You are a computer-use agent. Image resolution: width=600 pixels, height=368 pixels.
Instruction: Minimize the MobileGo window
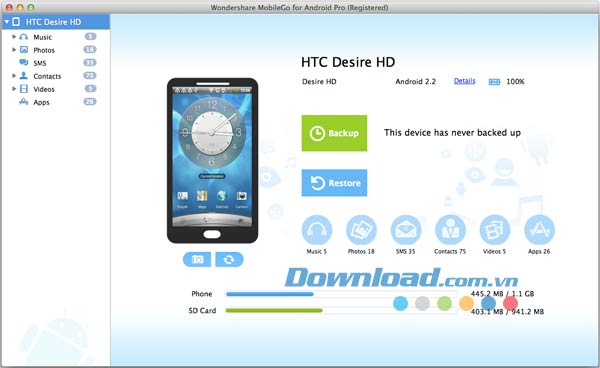[x=20, y=7]
